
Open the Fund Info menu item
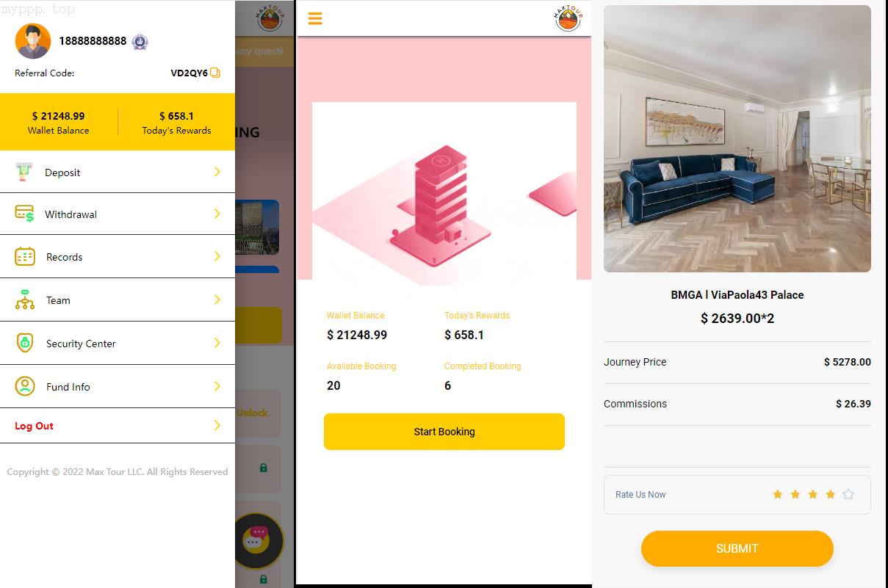(118, 386)
